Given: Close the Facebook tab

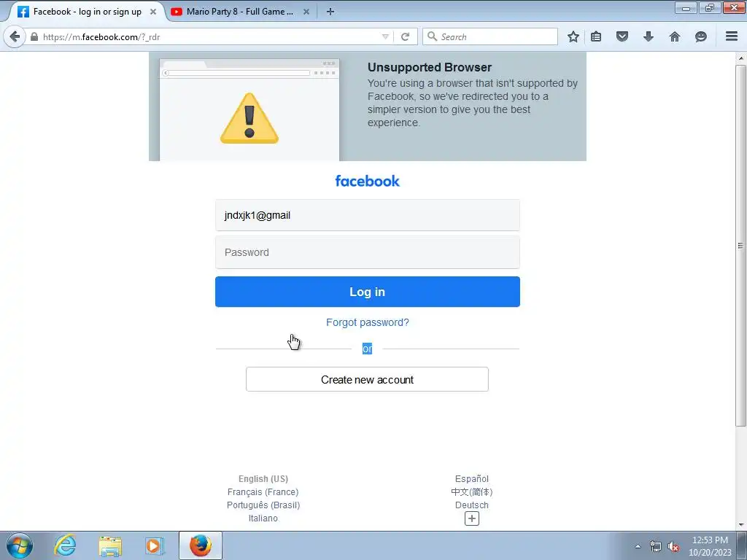Looking at the screenshot, I should tap(153, 12).
